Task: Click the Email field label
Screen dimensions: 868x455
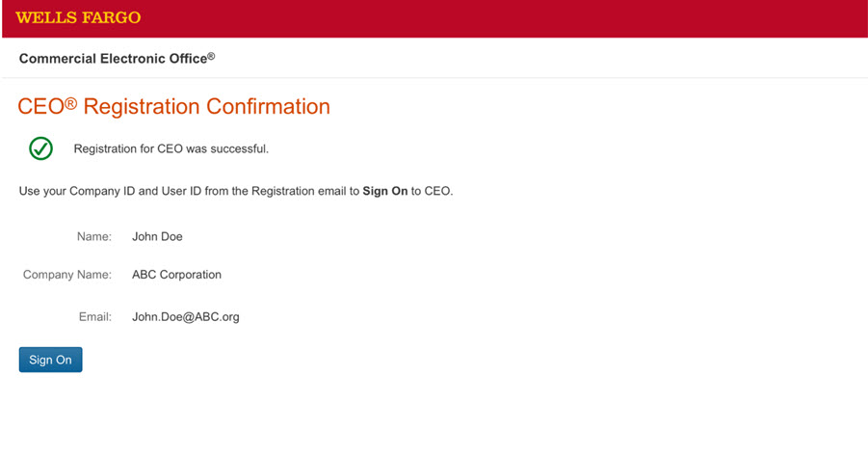Action: pos(95,317)
